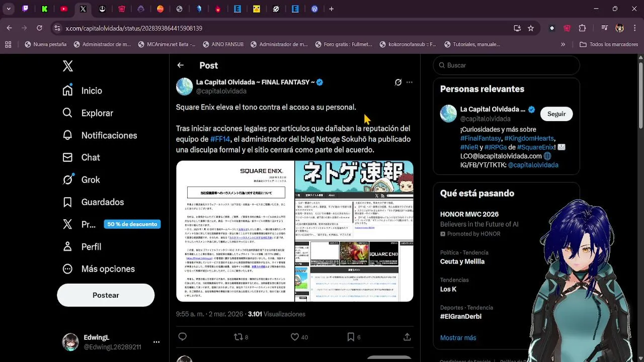Open the browser extensions puzzle icon

pyautogui.click(x=582, y=28)
